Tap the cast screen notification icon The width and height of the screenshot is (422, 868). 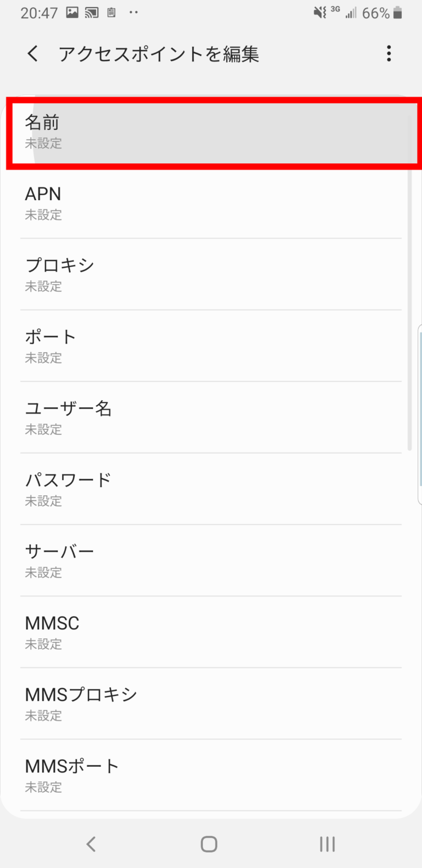coord(92,13)
